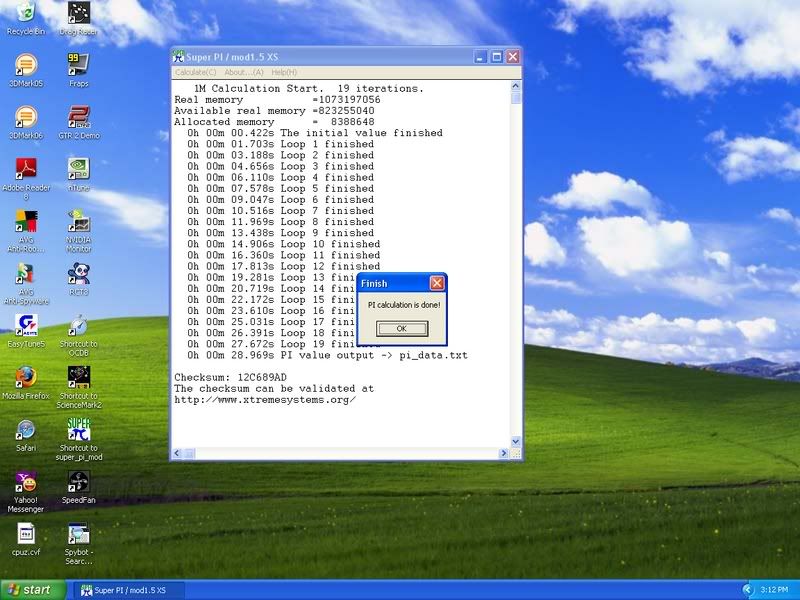Select the Yahoo! Messenger desktop icon
This screenshot has height=600, width=800.
pyautogui.click(x=26, y=492)
